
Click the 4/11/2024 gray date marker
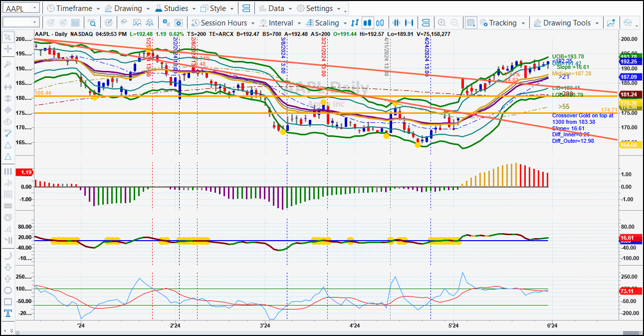386,57
